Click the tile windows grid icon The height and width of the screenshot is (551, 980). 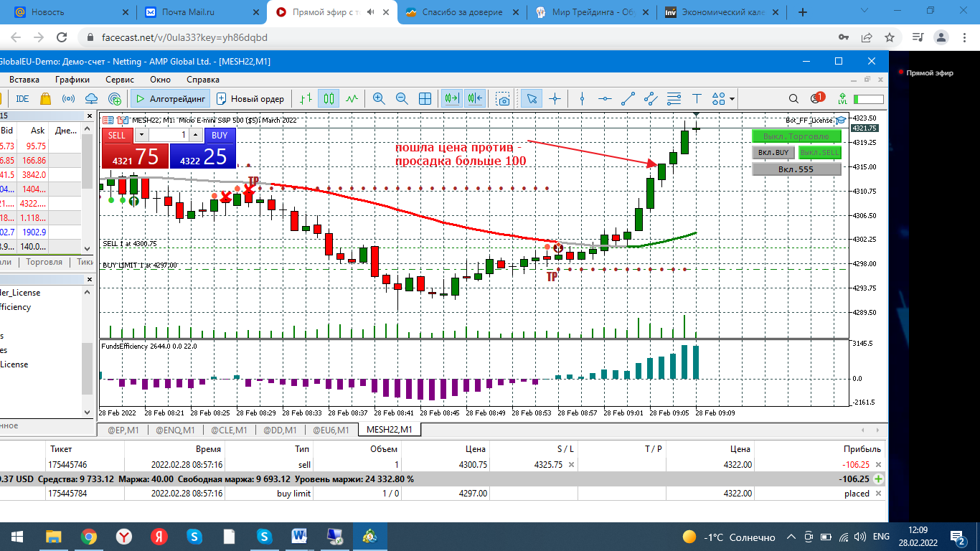425,99
